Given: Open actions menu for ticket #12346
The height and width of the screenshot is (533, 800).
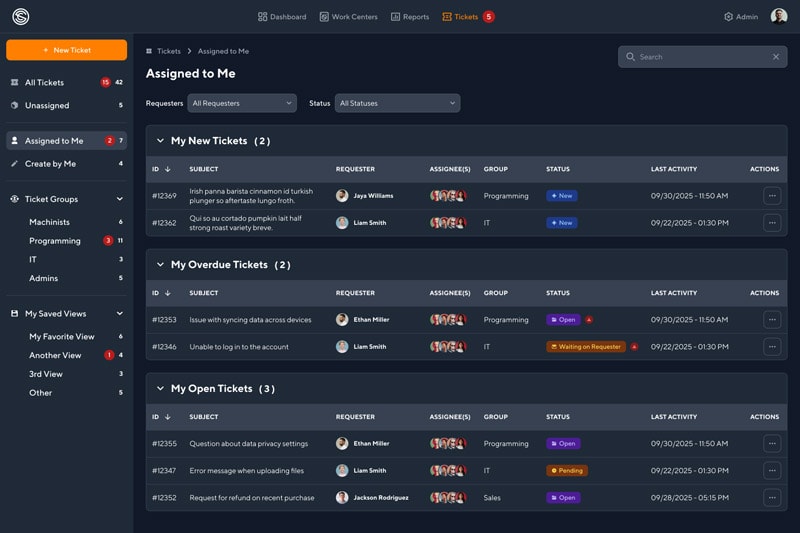Looking at the screenshot, I should click(x=772, y=347).
